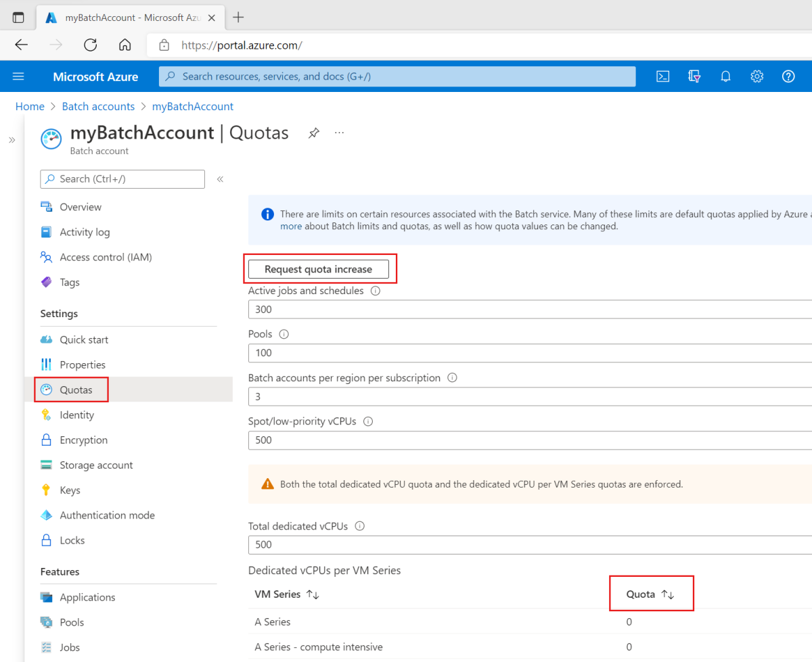Open the help question-mark menu
Screen dimensions: 812x662
click(788, 76)
